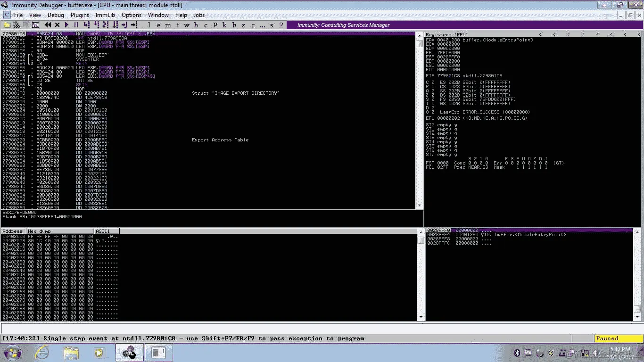Image resolution: width=644 pixels, height=362 pixels.
Task: Open the Jobs menu
Action: pos(199,15)
